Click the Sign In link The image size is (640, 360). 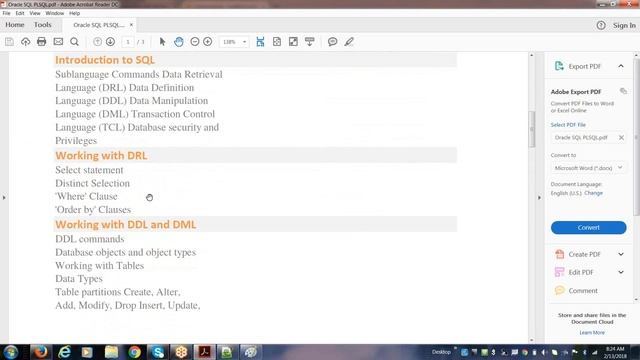coord(624,25)
